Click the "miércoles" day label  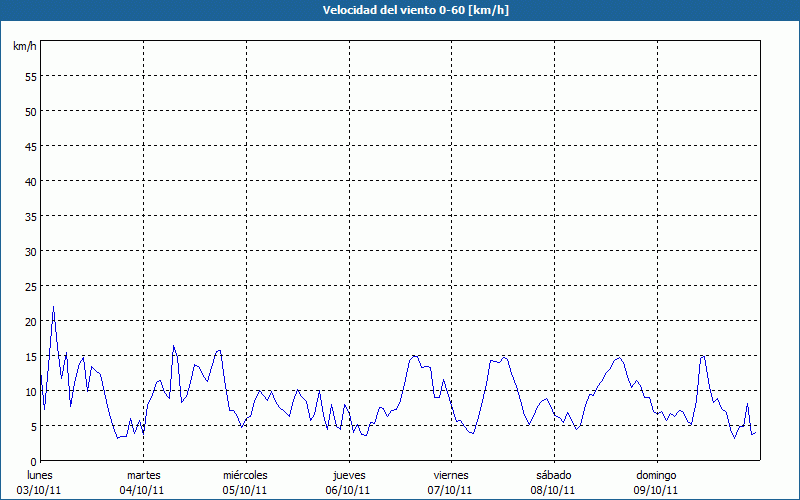(245, 475)
